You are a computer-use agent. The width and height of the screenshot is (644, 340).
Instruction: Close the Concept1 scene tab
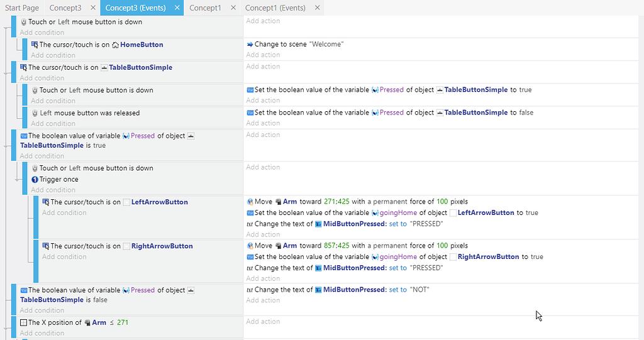tap(232, 8)
